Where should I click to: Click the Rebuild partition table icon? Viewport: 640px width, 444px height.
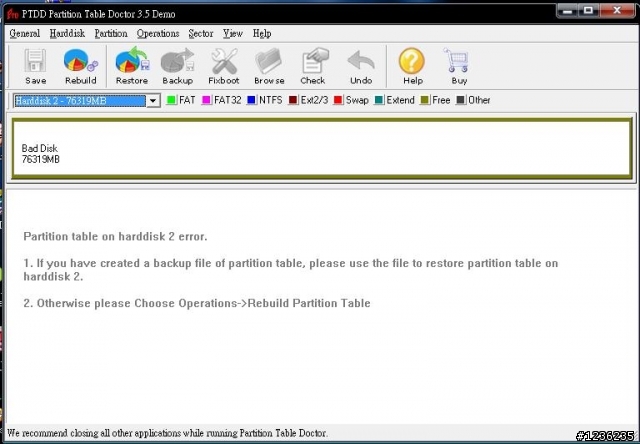pos(80,61)
